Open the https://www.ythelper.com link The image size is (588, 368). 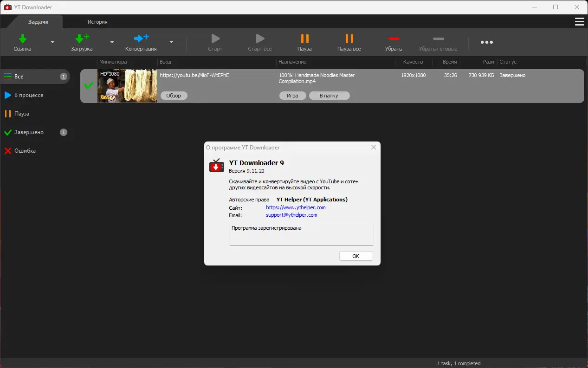pos(296,207)
